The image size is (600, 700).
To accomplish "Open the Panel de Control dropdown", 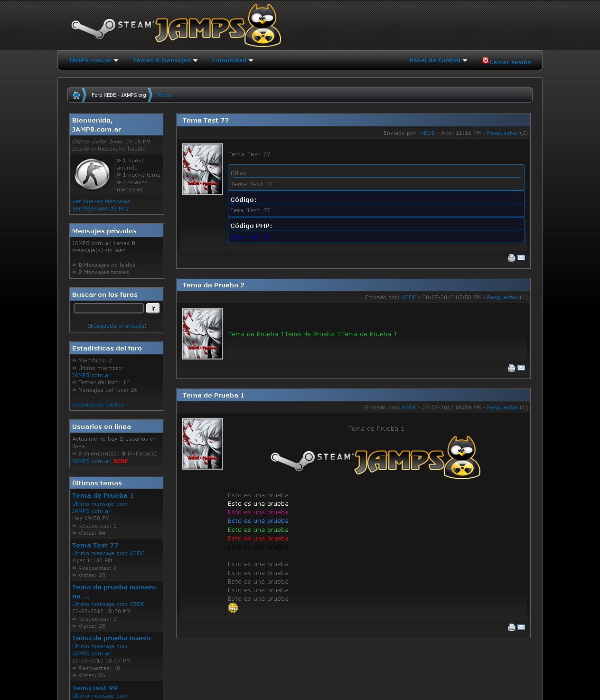I will (x=438, y=60).
